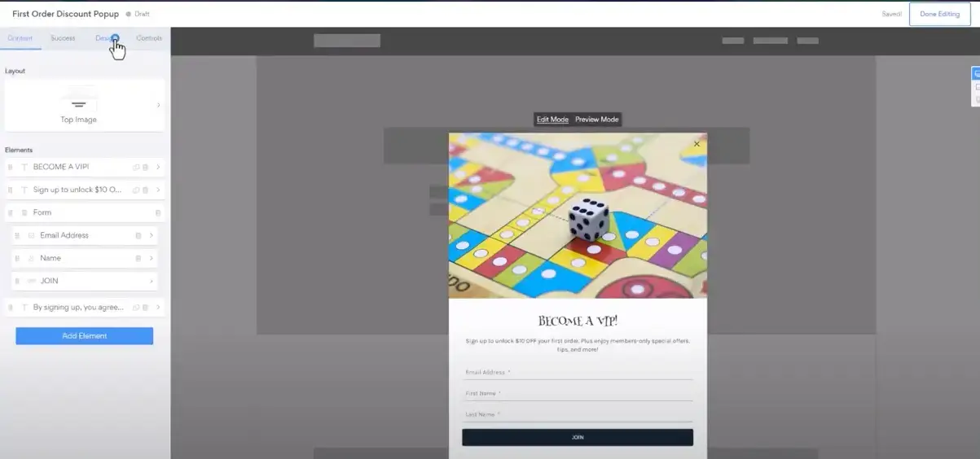The image size is (980, 459).
Task: Open the Top Image layout chooser
Action: 84,104
